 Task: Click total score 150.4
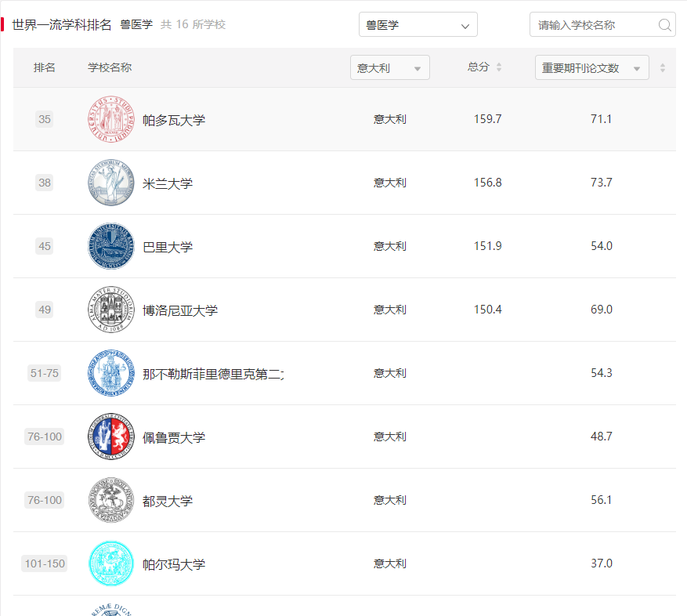(488, 310)
